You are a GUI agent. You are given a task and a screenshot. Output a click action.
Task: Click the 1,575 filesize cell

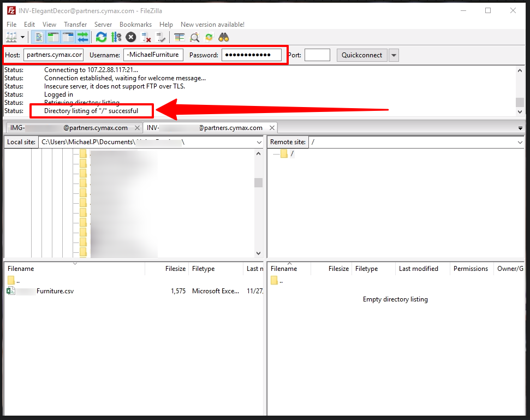tap(178, 291)
